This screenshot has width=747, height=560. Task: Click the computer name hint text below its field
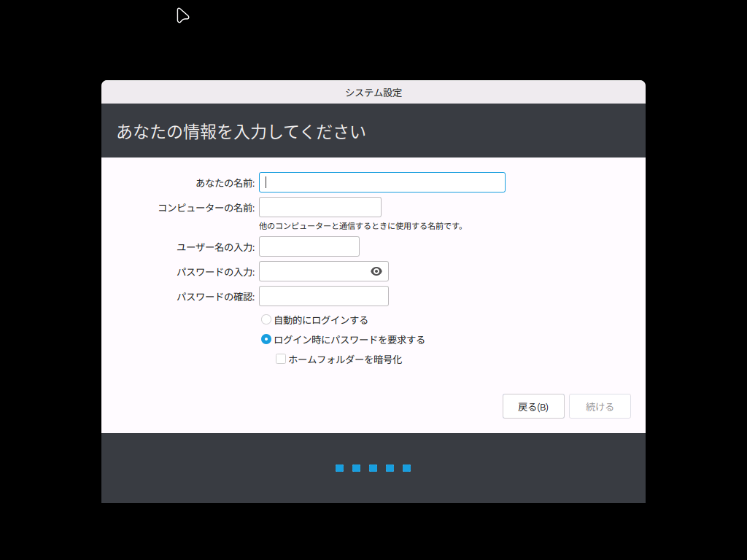(364, 225)
